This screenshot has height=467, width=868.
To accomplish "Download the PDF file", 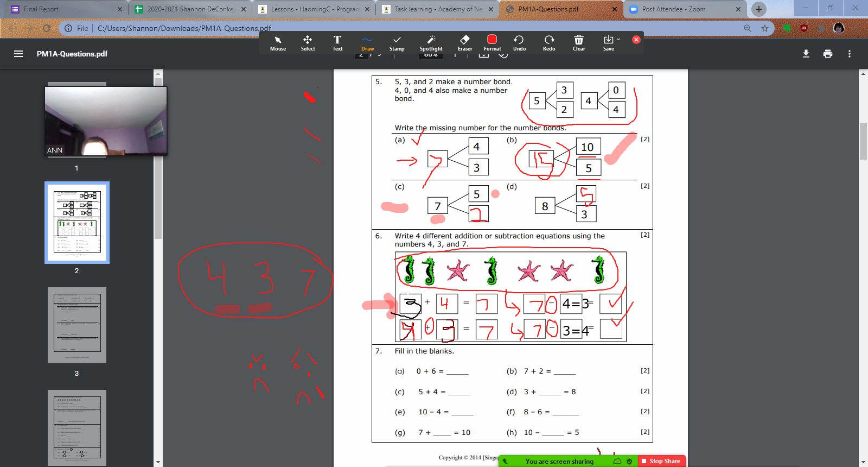I will [x=806, y=54].
